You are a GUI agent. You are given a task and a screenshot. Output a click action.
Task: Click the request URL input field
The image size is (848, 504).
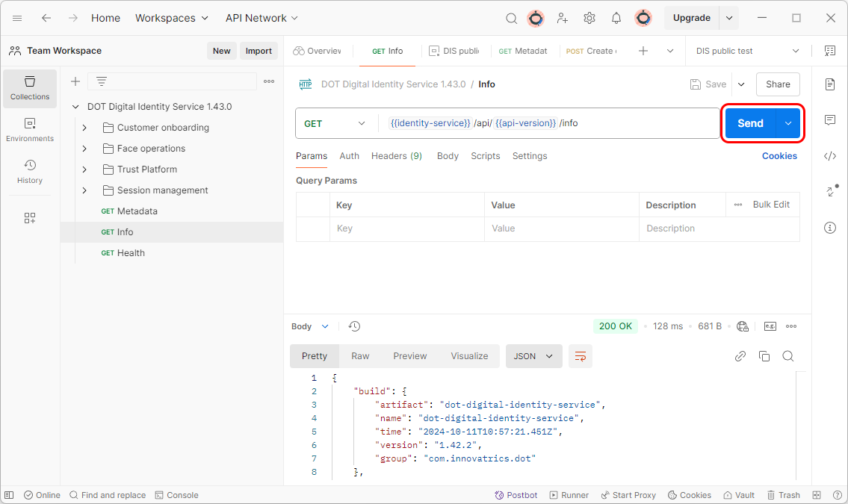click(x=549, y=123)
